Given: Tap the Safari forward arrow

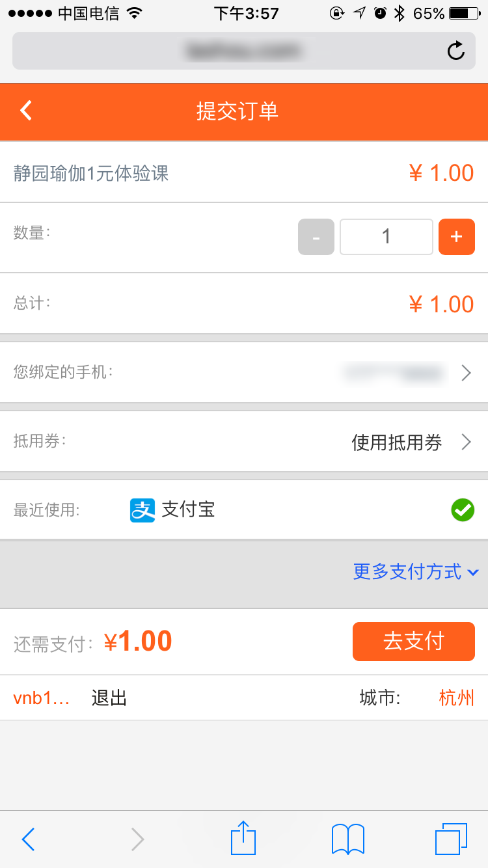Looking at the screenshot, I should pyautogui.click(x=137, y=839).
